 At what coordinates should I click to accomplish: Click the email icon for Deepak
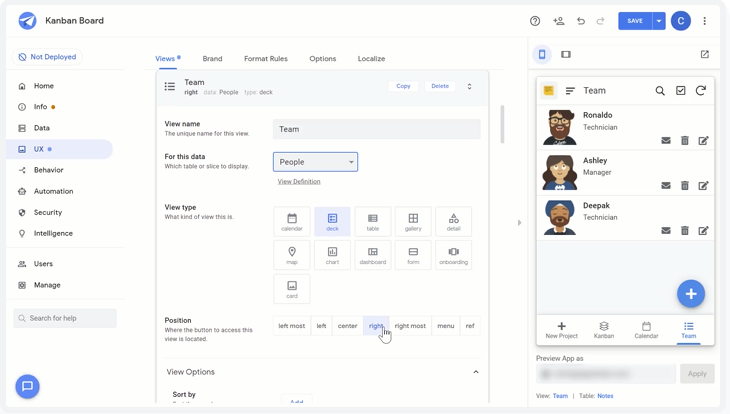[666, 231]
